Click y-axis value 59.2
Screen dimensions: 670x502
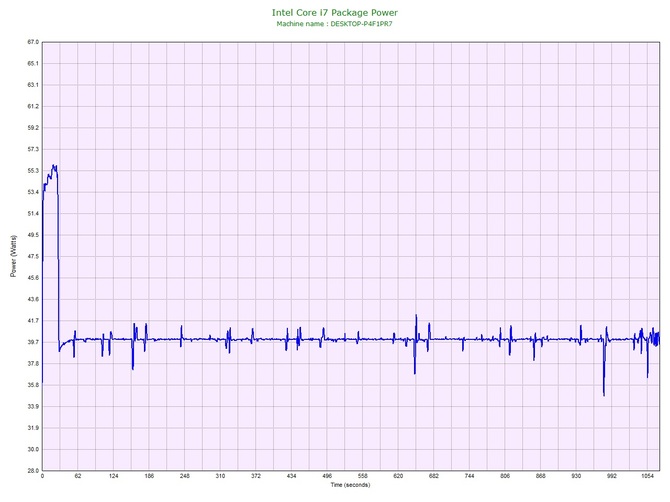point(33,128)
